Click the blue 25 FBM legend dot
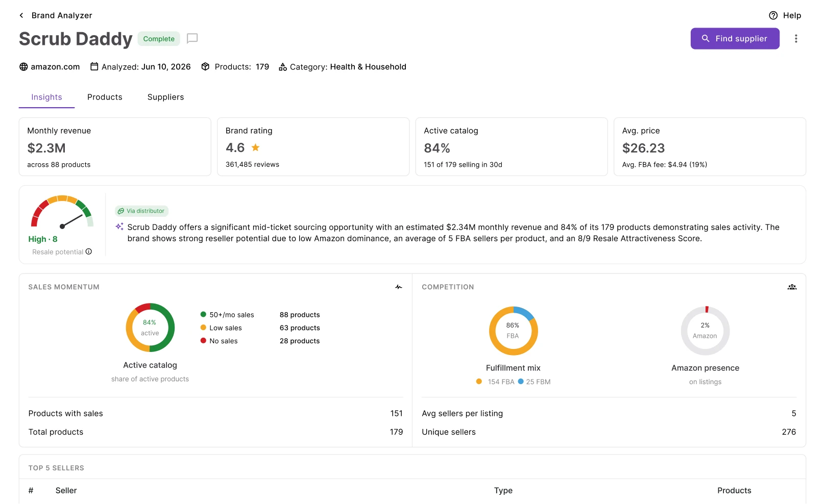Viewport: 825px width, 504px height. tap(521, 381)
